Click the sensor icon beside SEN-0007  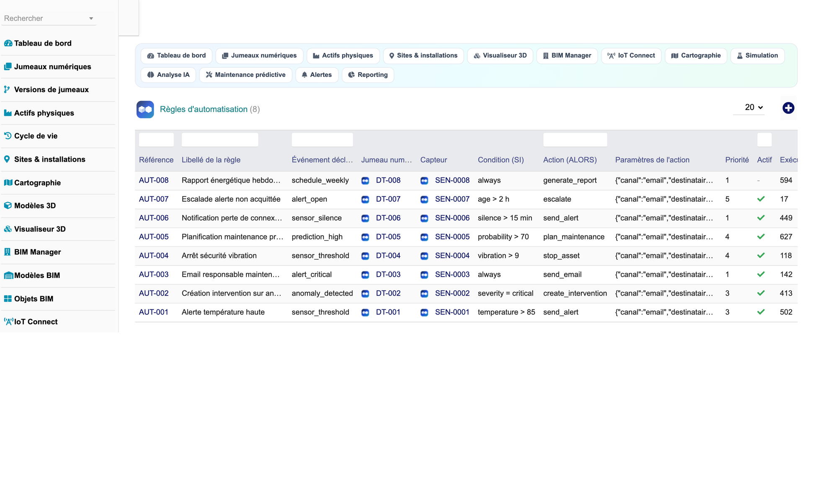coord(424,200)
